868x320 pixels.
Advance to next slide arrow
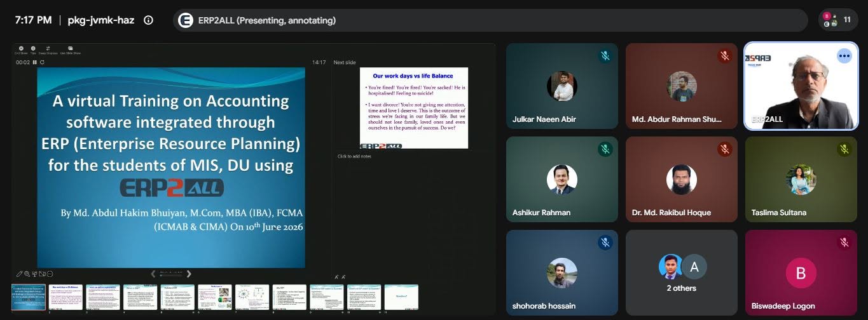tap(189, 274)
